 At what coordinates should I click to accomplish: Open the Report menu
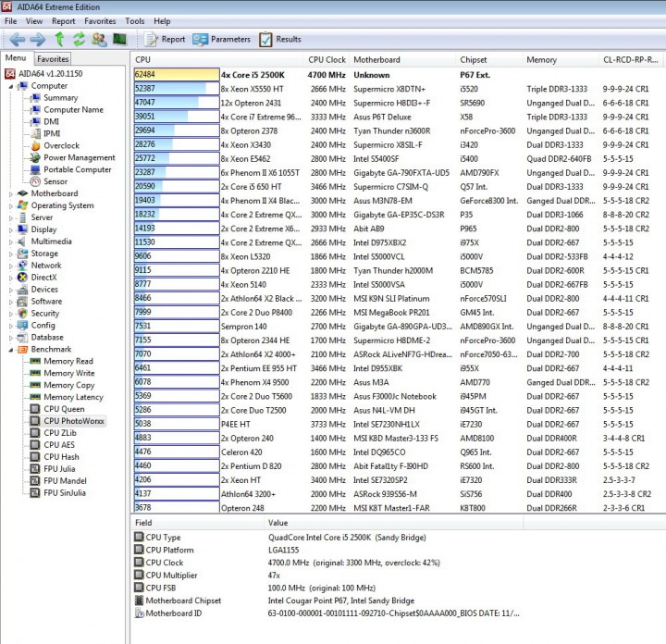[x=63, y=20]
